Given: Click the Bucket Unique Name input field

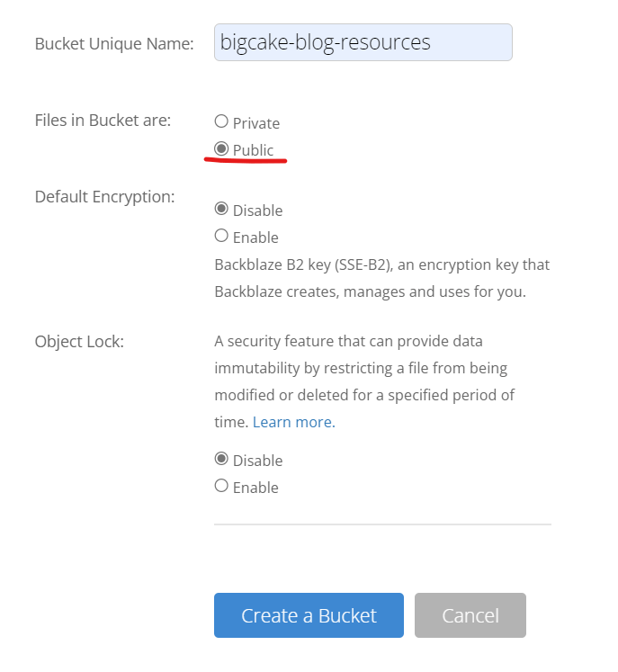Looking at the screenshot, I should pyautogui.click(x=468, y=42).
